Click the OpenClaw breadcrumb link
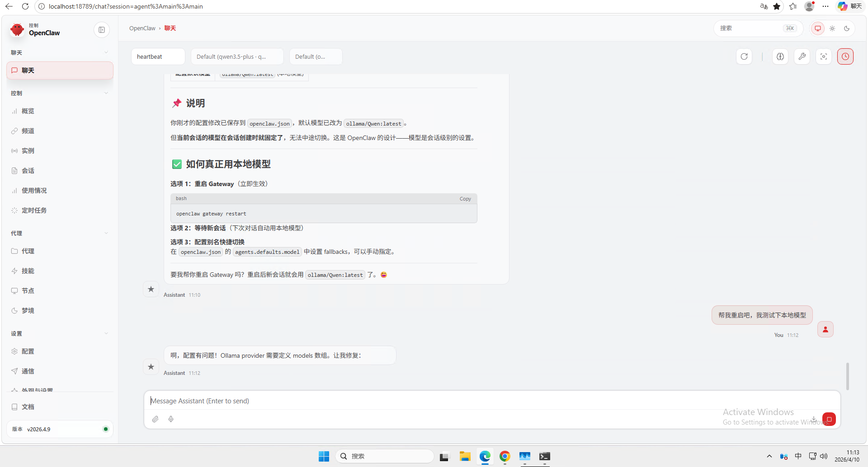 142,28
